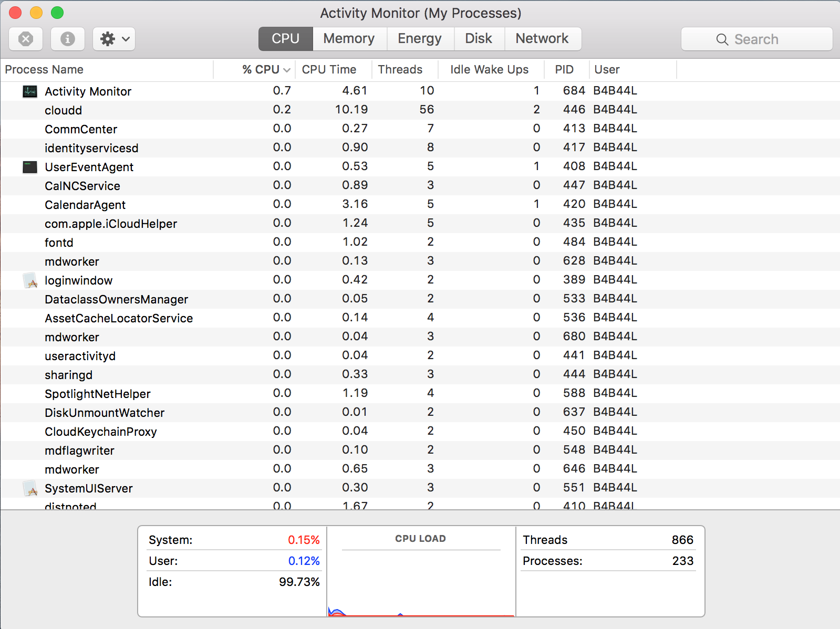Select the SystemUIServer process row
The width and height of the screenshot is (840, 629).
click(x=420, y=488)
